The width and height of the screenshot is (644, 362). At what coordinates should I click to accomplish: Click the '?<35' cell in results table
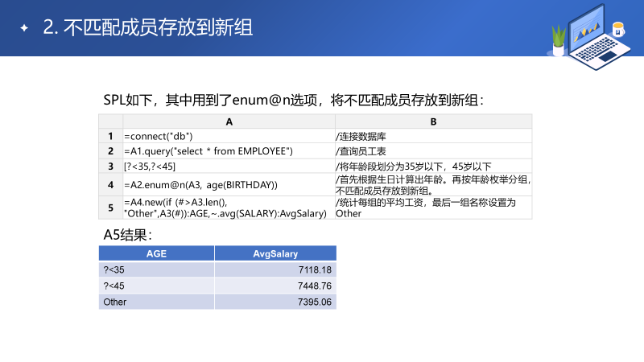(156, 269)
